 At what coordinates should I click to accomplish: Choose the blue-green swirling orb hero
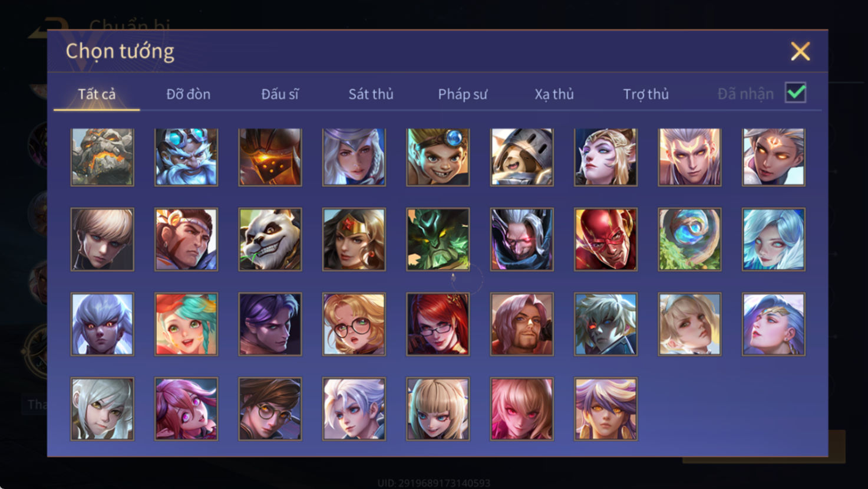(x=689, y=239)
